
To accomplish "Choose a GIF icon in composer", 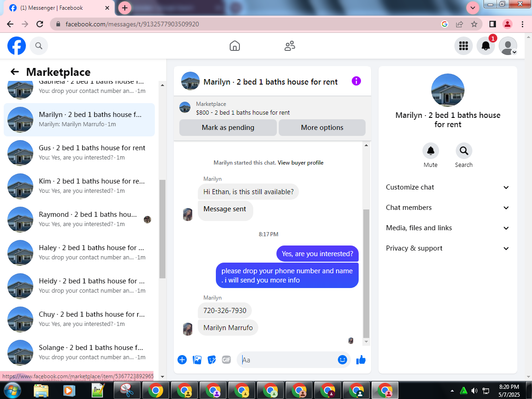I will [x=226, y=360].
